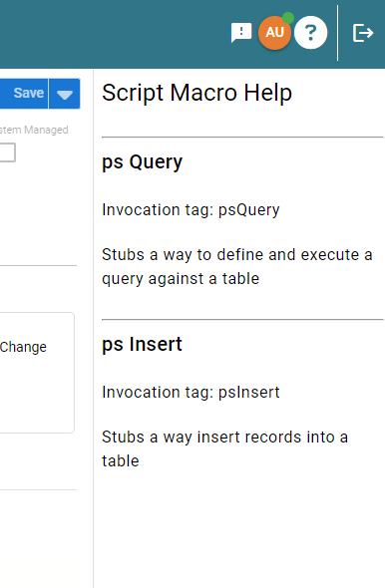The image size is (385, 588).
Task: Click the System Managed label
Action: click(x=34, y=130)
